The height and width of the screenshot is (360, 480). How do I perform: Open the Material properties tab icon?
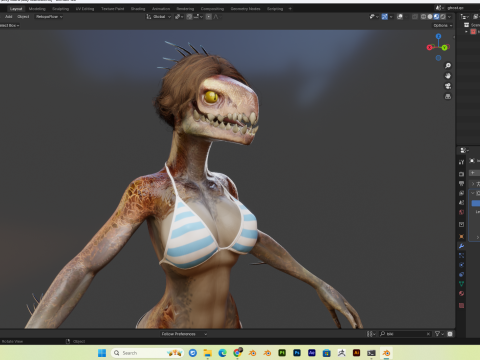click(x=461, y=294)
